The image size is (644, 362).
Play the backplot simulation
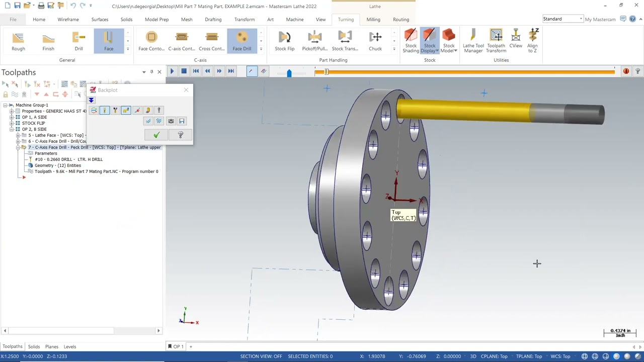pos(172,71)
